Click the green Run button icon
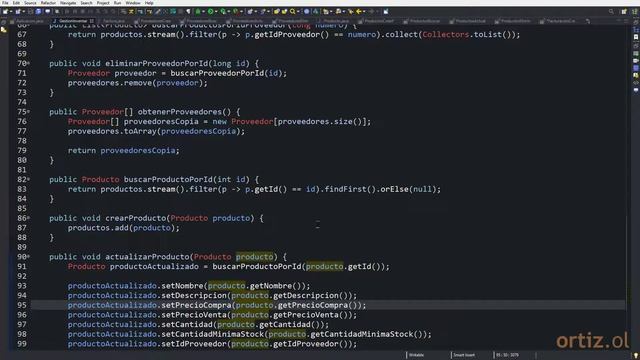640x360 pixels. coord(210,11)
